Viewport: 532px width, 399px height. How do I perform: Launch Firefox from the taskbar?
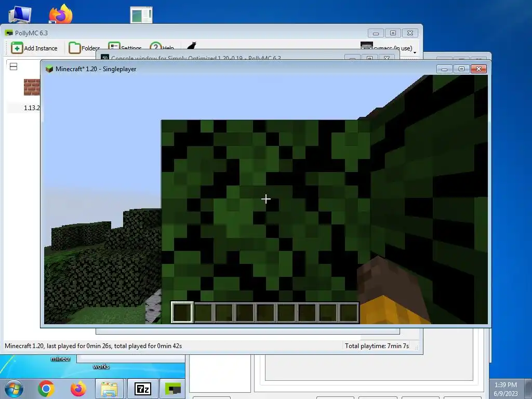coord(78,389)
